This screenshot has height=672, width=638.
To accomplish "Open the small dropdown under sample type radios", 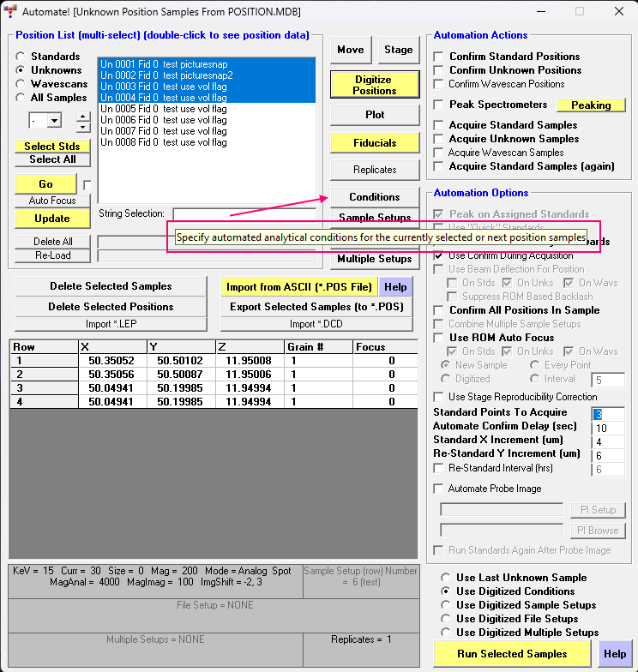I will point(45,121).
